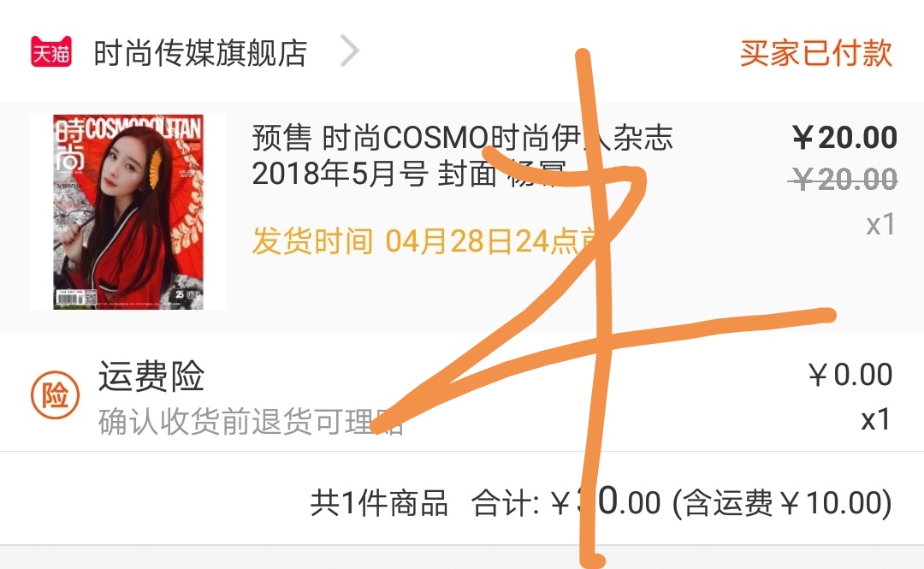Tap the 2018年5月号 封面 title line
Viewport: 924px width, 569px height.
pos(409,174)
